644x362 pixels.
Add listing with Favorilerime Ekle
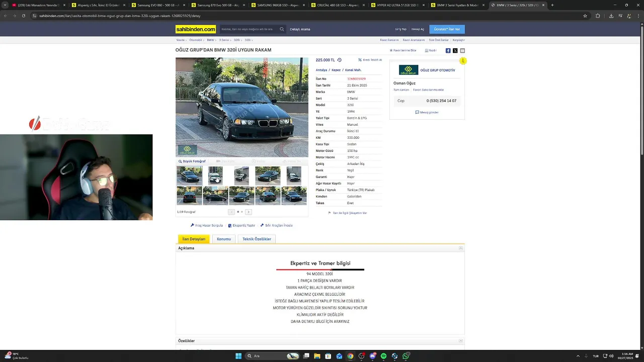(403, 50)
